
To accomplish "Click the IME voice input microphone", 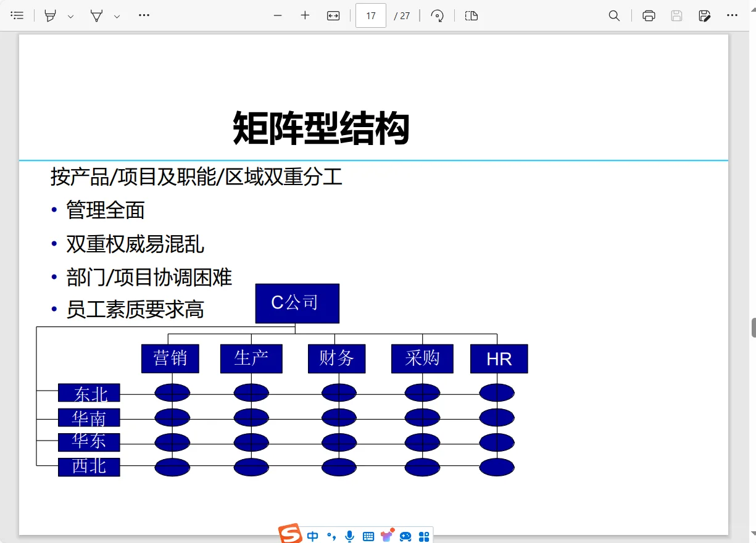I will pyautogui.click(x=350, y=536).
